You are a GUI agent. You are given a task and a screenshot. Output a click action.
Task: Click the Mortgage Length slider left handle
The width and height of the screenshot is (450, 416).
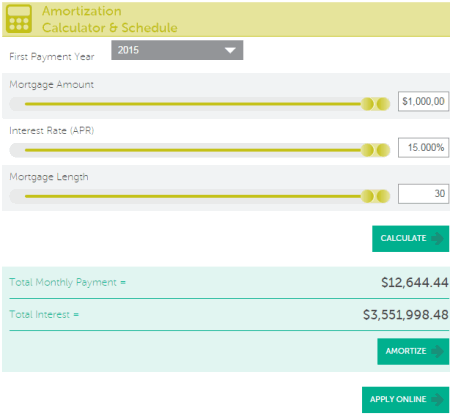click(367, 196)
